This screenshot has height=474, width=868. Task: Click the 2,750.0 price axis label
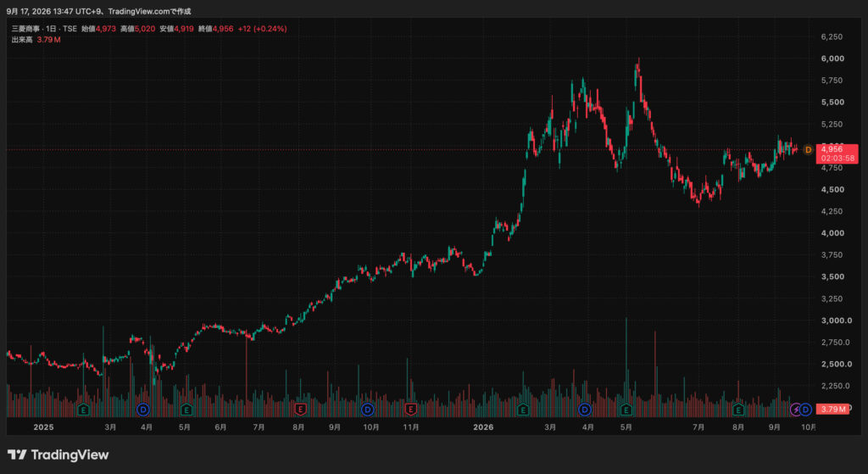tap(835, 343)
